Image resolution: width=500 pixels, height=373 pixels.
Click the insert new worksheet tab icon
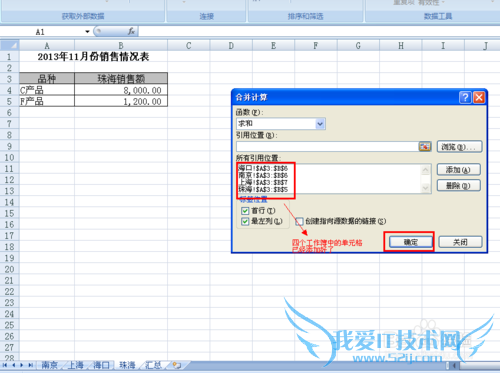point(177,365)
